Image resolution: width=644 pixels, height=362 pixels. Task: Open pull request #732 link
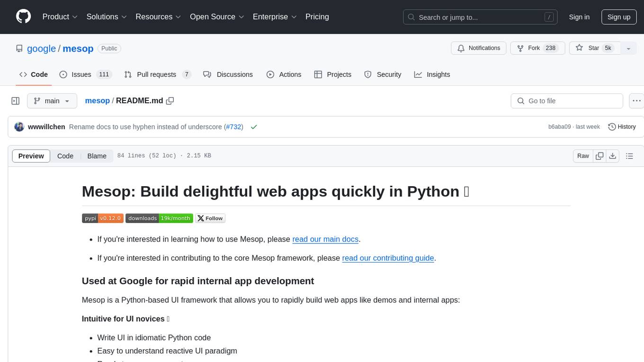tap(234, 127)
